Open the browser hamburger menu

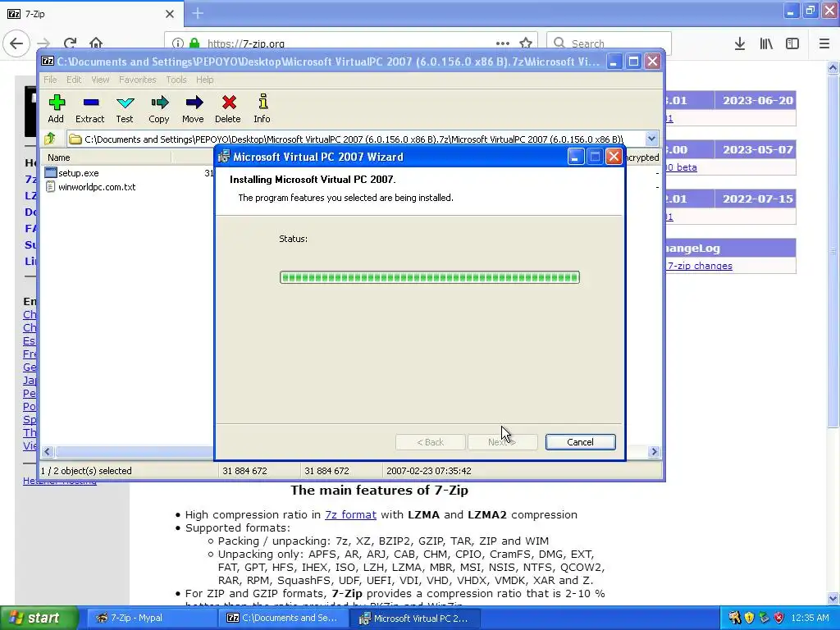pyautogui.click(x=824, y=43)
